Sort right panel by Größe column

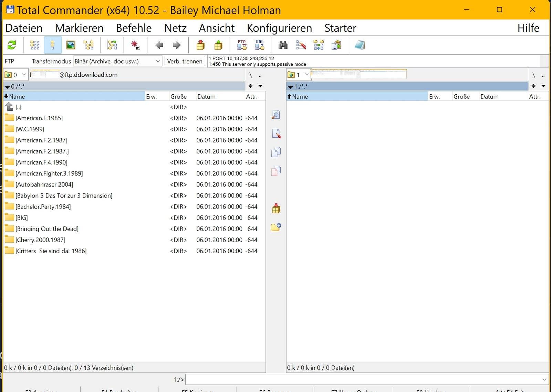(466, 96)
